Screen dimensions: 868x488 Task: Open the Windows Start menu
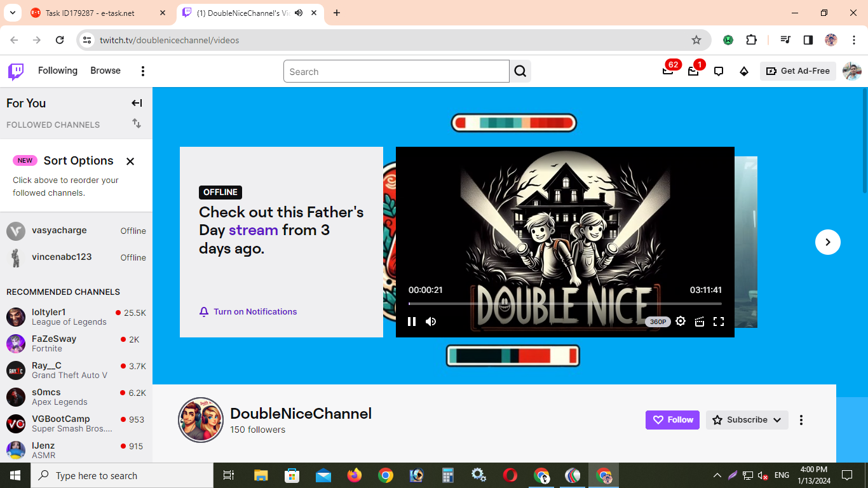tap(15, 475)
